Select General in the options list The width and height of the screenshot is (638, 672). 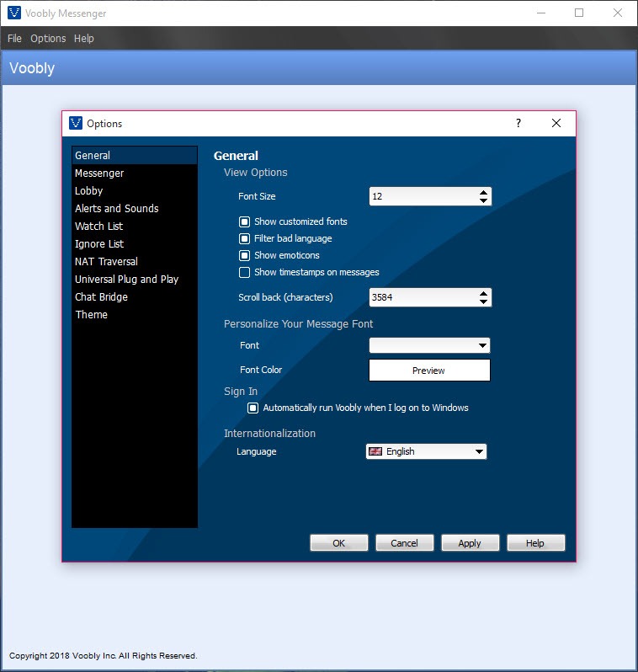135,155
